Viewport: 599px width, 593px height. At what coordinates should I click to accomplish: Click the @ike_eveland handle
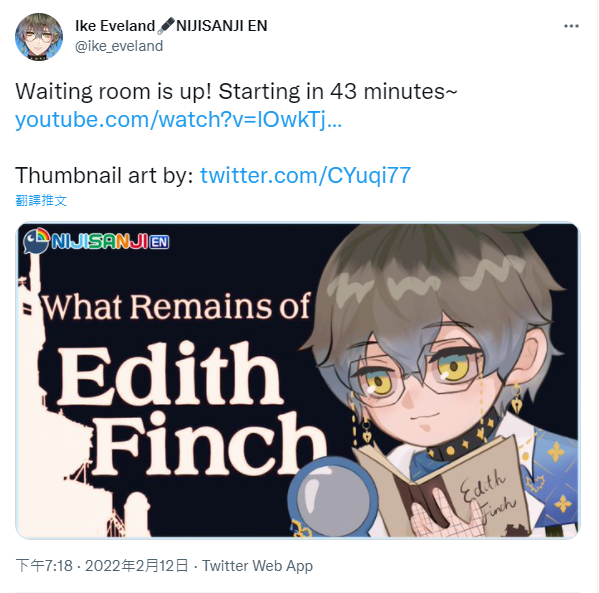(119, 46)
